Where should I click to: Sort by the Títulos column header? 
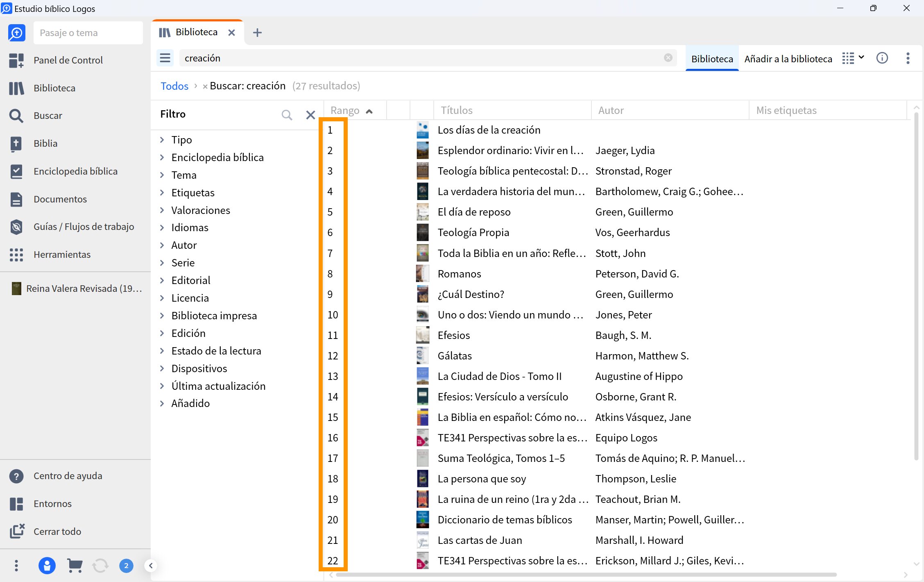coord(512,110)
